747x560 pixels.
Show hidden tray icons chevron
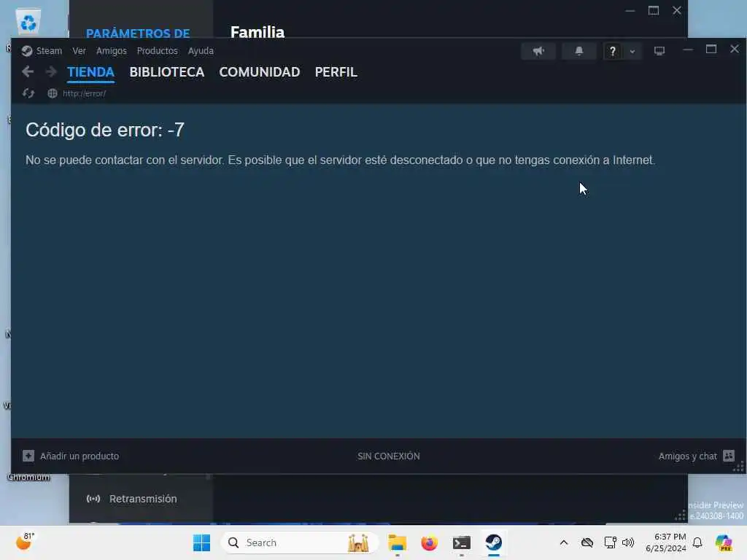pyautogui.click(x=564, y=542)
